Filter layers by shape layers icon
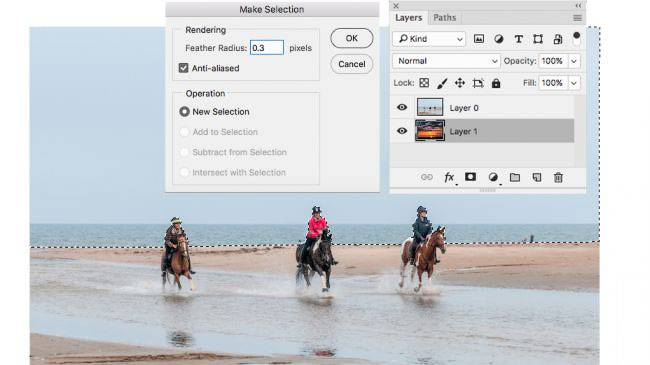This screenshot has width=650, height=365. pos(538,39)
